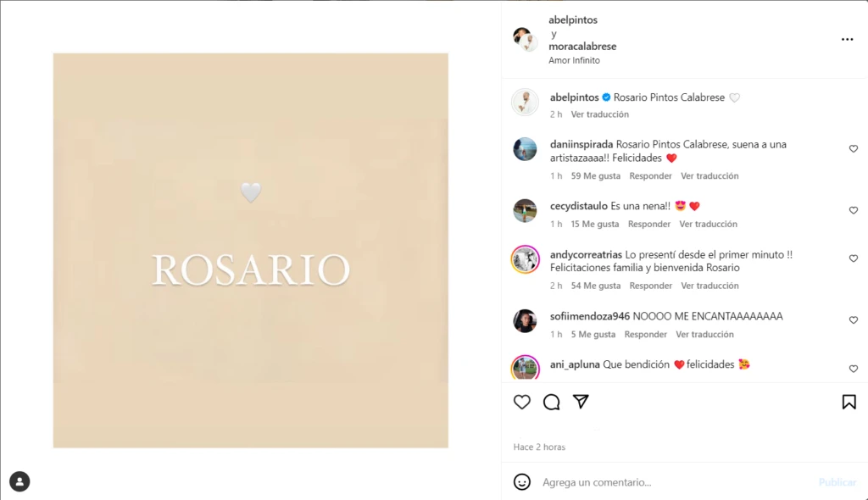This screenshot has height=500, width=868.
Task: Save post with bookmark icon
Action: [x=849, y=402]
